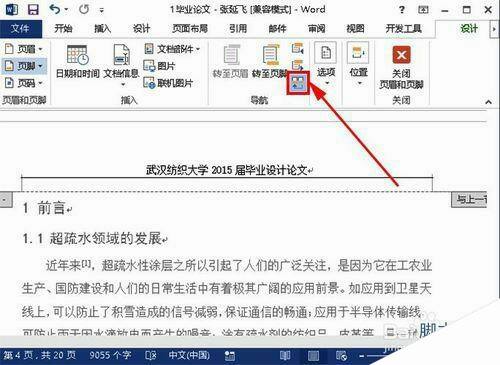
Task: Click the small margin button left of 前言
Action: point(5,200)
